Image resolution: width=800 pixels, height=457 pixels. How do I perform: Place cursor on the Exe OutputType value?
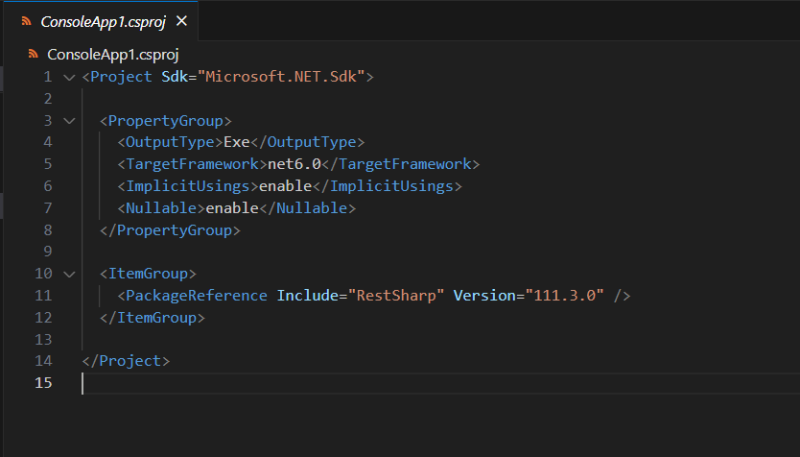(x=236, y=142)
